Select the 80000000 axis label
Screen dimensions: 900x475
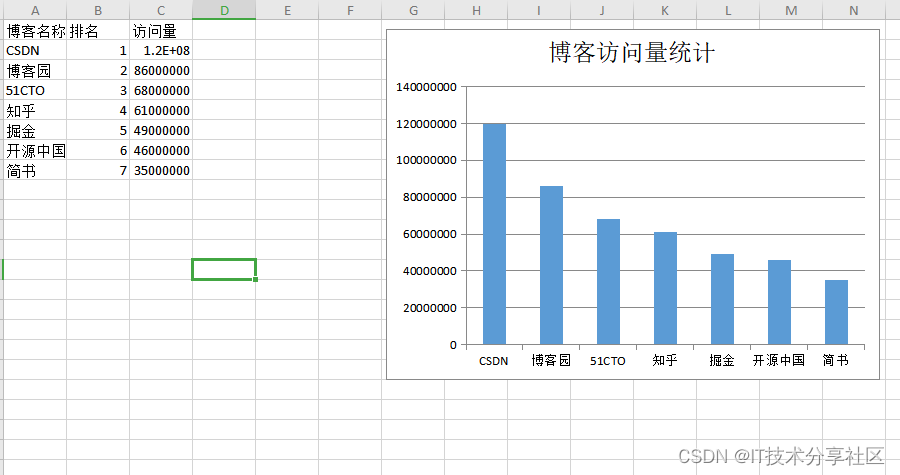coord(430,197)
